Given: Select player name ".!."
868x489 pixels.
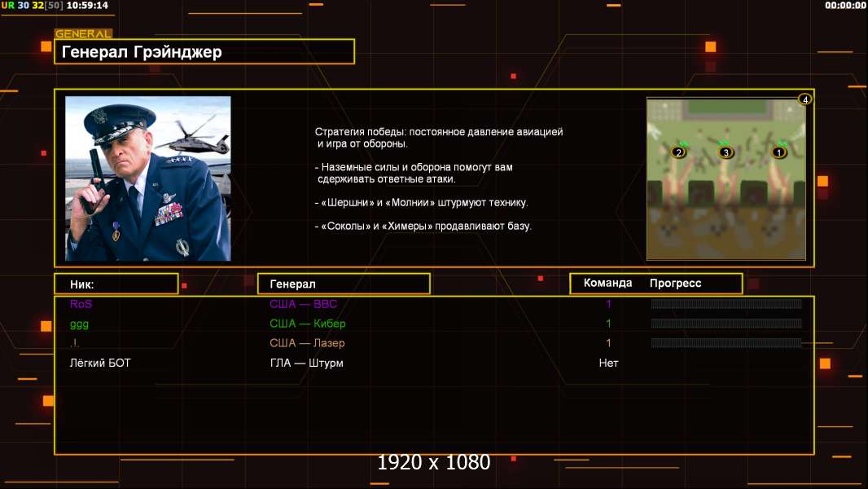Looking at the screenshot, I should point(75,343).
